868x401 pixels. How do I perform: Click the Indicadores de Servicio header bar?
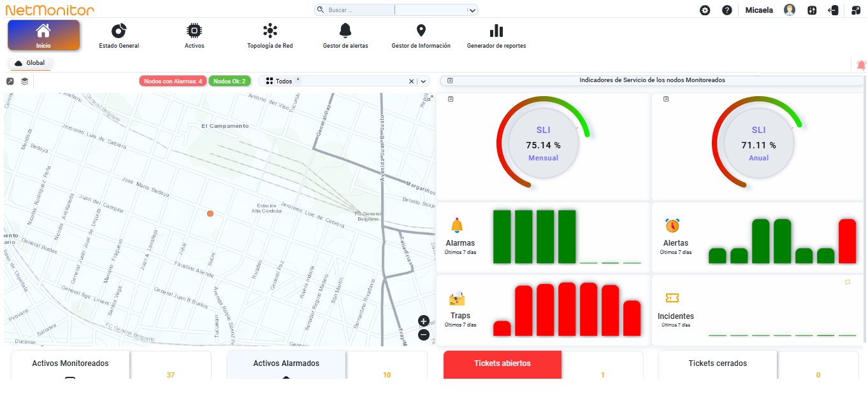click(652, 81)
